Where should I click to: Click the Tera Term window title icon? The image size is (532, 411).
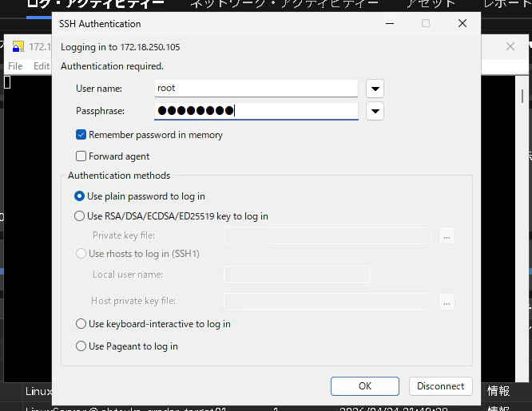click(18, 46)
